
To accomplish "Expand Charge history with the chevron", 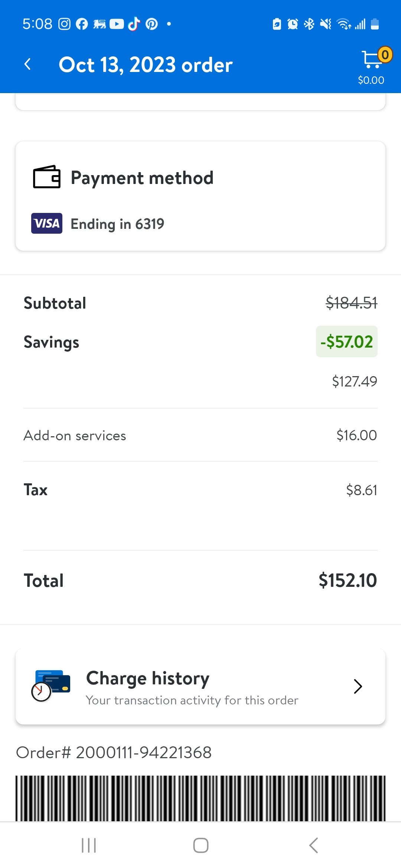I will coord(358,686).
